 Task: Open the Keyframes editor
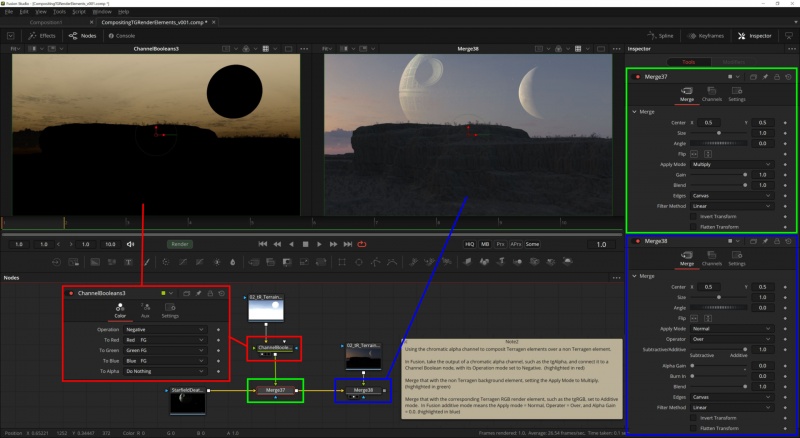(706, 36)
